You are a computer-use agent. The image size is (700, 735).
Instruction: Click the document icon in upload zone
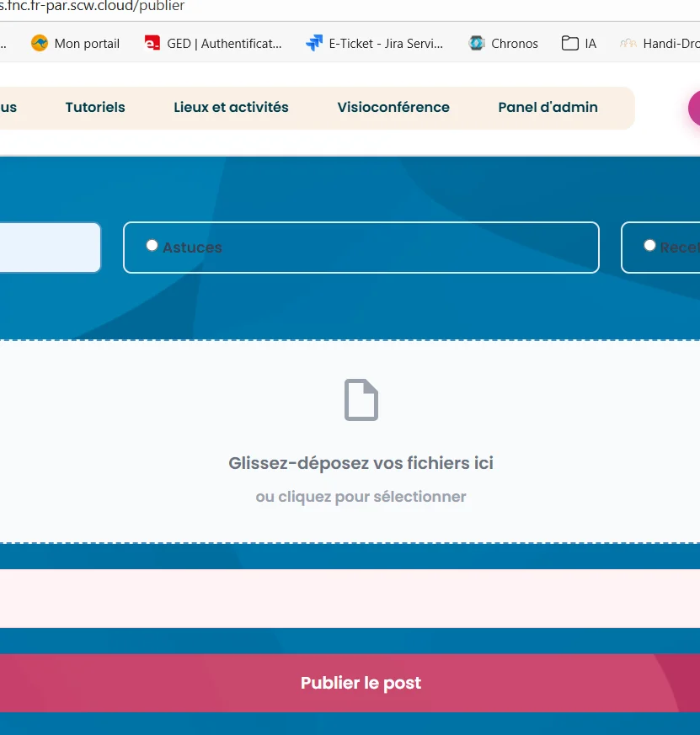click(361, 400)
